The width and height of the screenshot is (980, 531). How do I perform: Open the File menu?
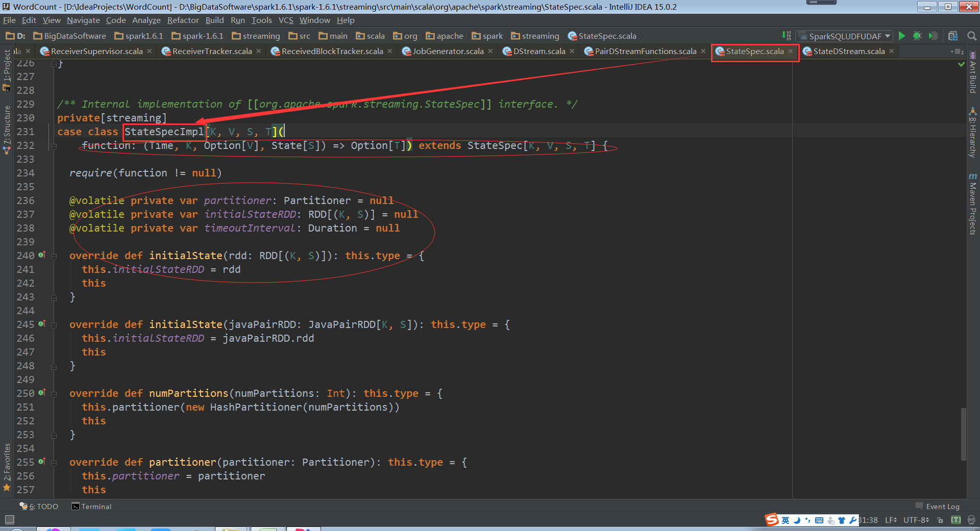(x=9, y=20)
